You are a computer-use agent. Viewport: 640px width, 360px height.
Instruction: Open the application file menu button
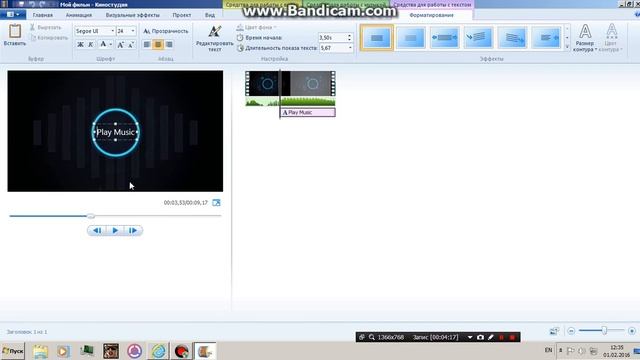13,15
